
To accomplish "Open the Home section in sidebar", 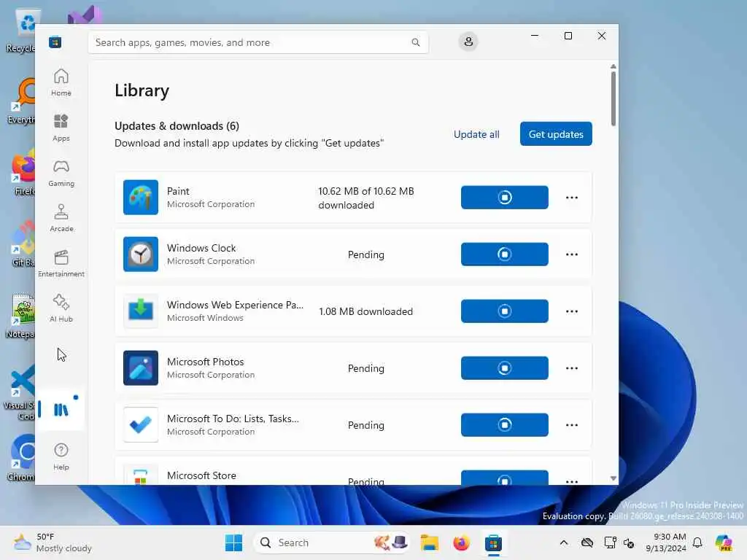I will click(61, 82).
